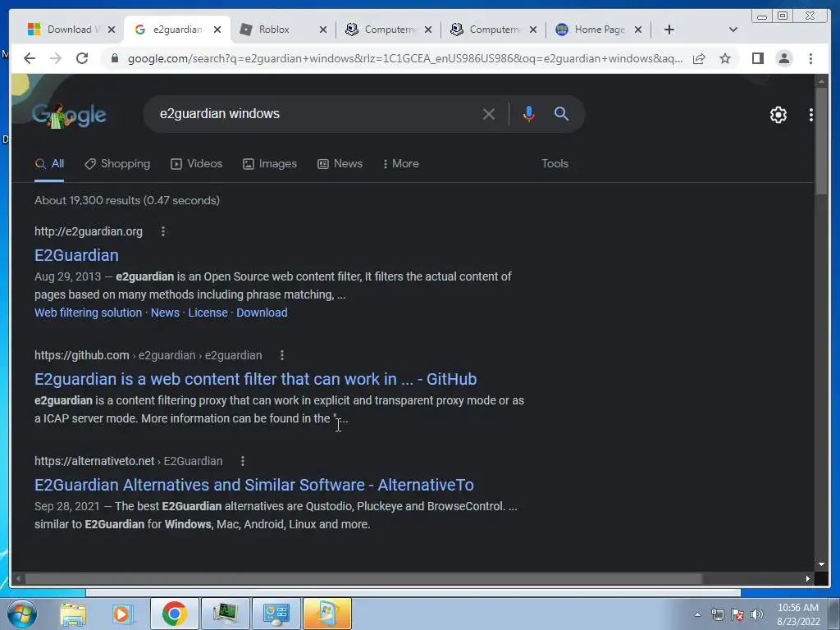Open the GitHub E2guardian result
This screenshot has width=840, height=630.
pos(256,379)
